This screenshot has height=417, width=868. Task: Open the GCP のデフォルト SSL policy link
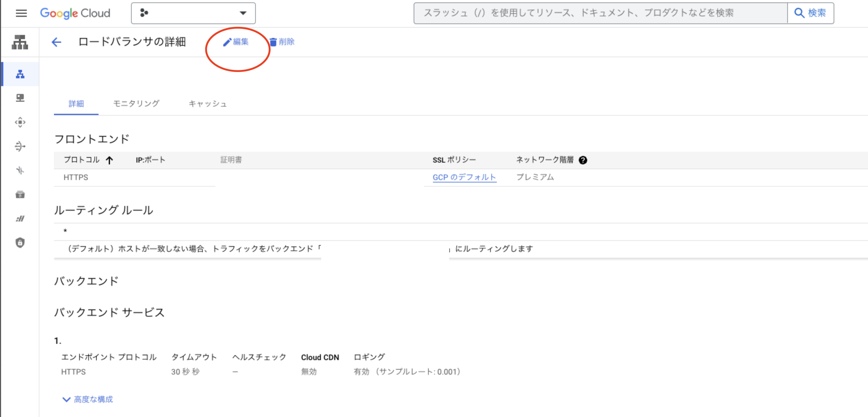pos(464,177)
